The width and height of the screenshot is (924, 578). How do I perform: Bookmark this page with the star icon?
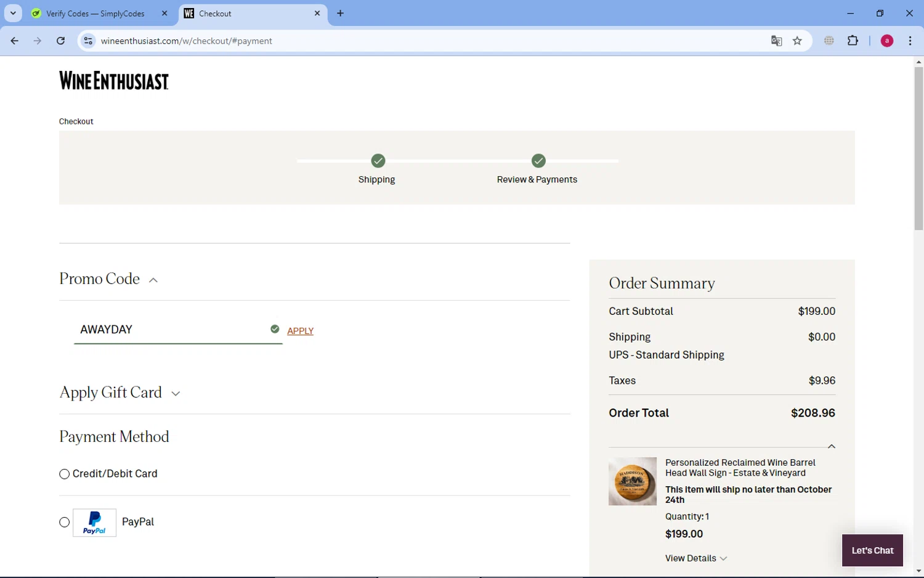point(797,41)
